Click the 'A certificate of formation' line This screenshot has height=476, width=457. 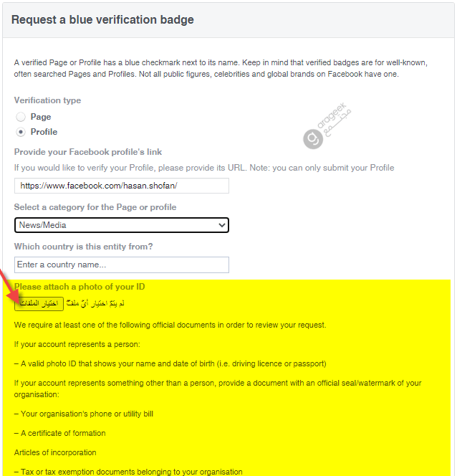point(59,433)
